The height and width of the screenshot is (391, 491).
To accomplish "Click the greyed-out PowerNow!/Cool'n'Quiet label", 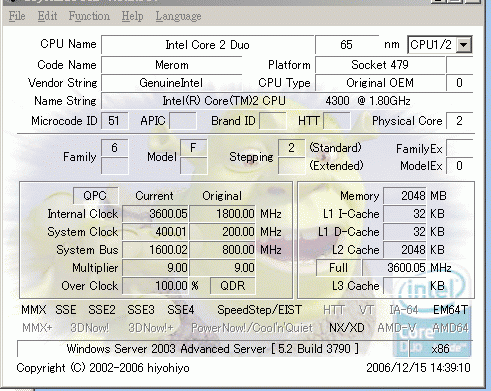I will tap(252, 328).
